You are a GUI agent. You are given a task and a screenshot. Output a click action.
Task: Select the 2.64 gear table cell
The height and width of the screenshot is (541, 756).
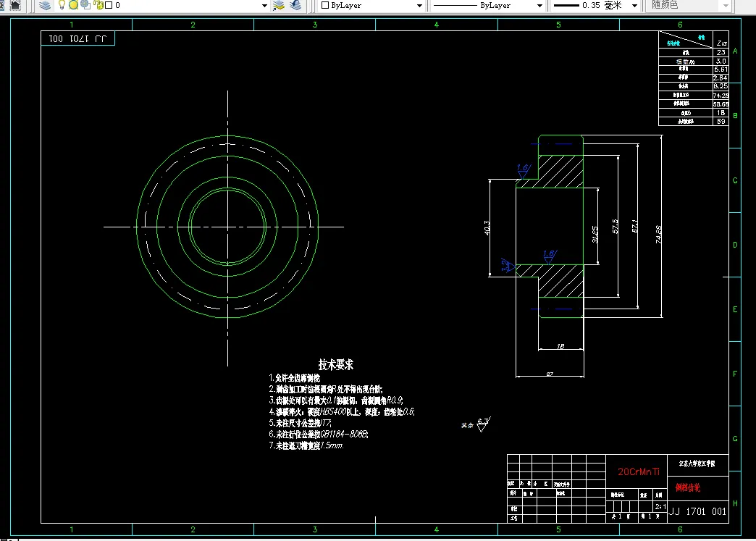coord(721,77)
